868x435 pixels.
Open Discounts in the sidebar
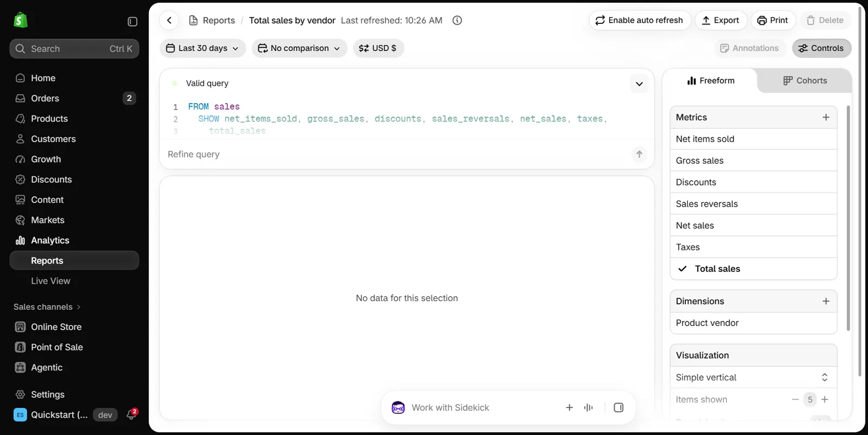(x=74, y=180)
